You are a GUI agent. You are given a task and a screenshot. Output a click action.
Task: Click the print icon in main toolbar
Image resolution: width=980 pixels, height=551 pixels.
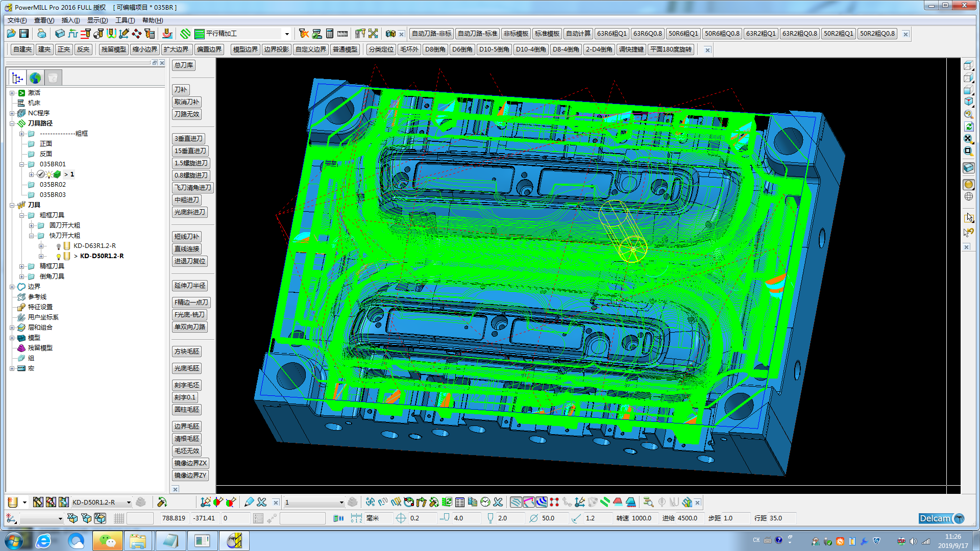[x=42, y=34]
